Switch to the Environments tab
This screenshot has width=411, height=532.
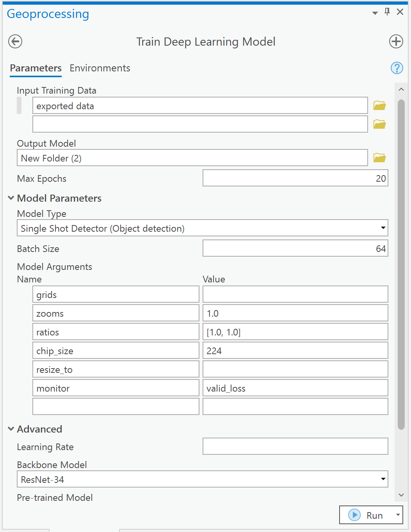[x=100, y=68]
